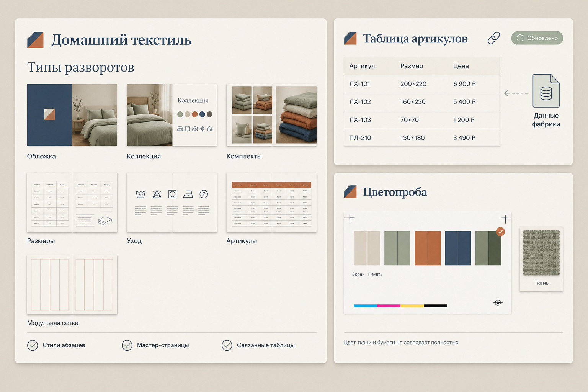This screenshot has width=588, height=392.
Task: Click the blue dot in Коллекция palette
Action: coord(202,114)
